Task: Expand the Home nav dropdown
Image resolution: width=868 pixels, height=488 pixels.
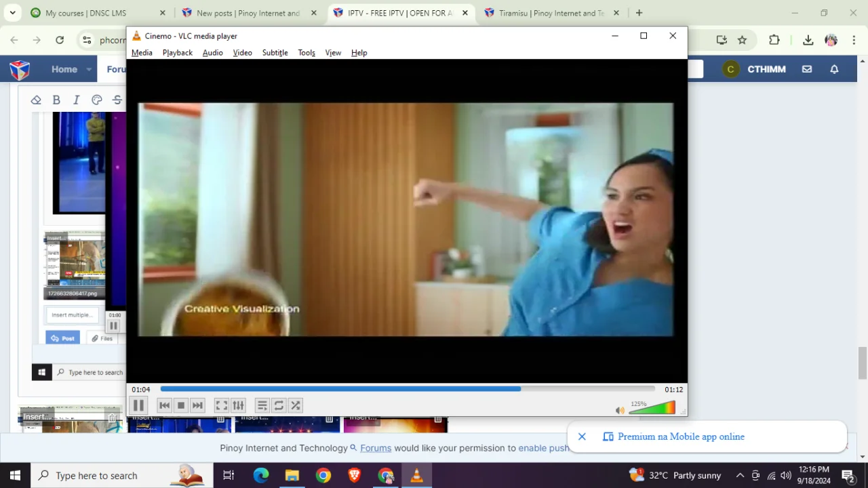Action: point(89,69)
